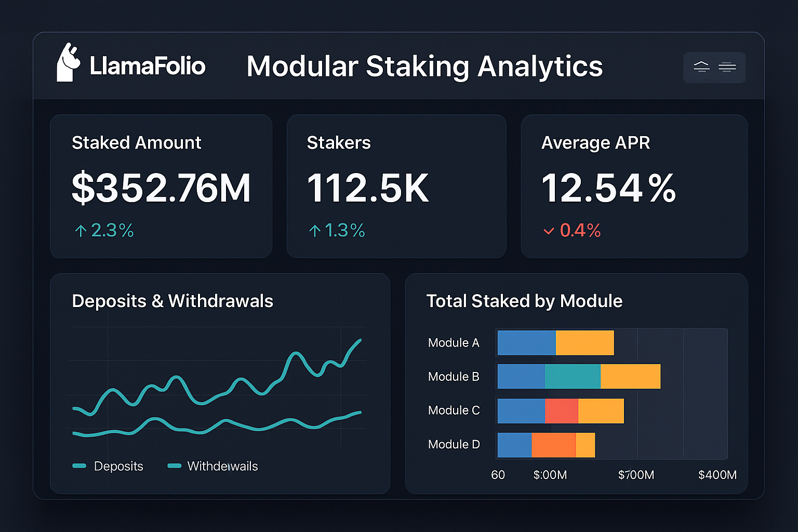Click the upward arrow beside 1.3% on Stakers card

click(x=314, y=230)
